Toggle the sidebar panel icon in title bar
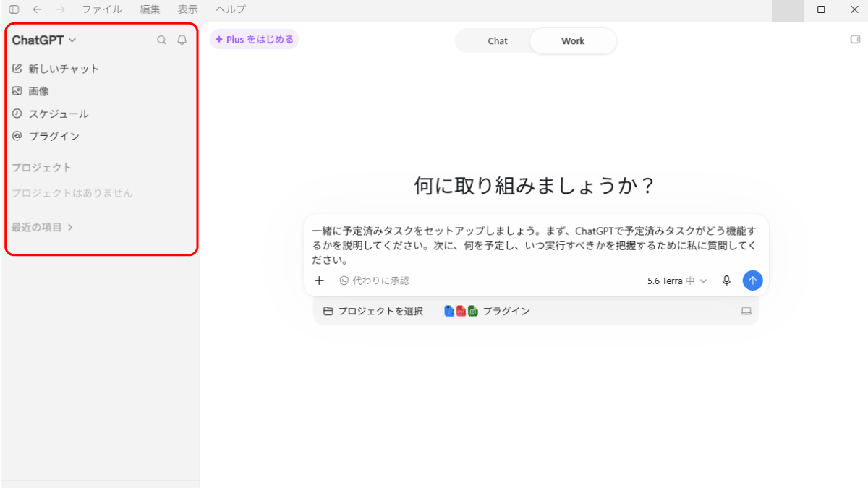The height and width of the screenshot is (488, 868). tap(14, 9)
